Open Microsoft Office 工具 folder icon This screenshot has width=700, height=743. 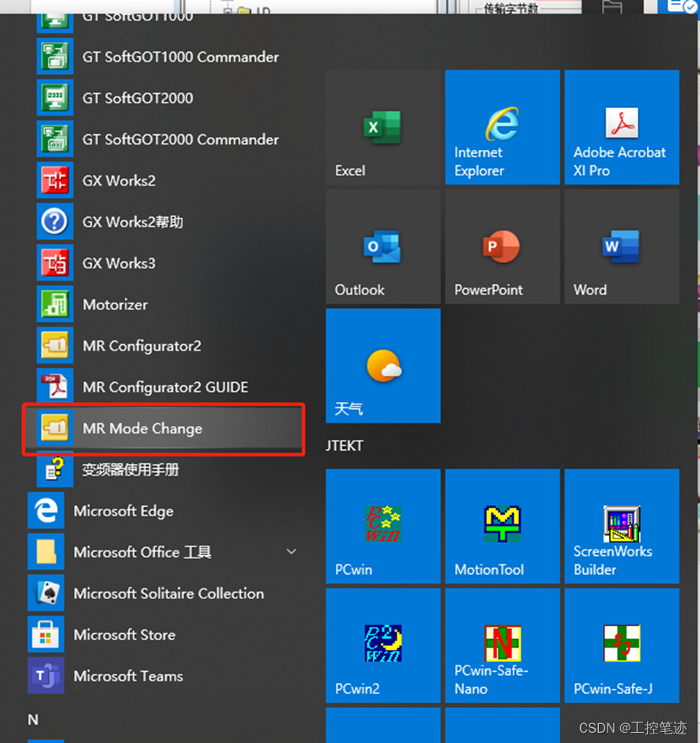[x=46, y=552]
